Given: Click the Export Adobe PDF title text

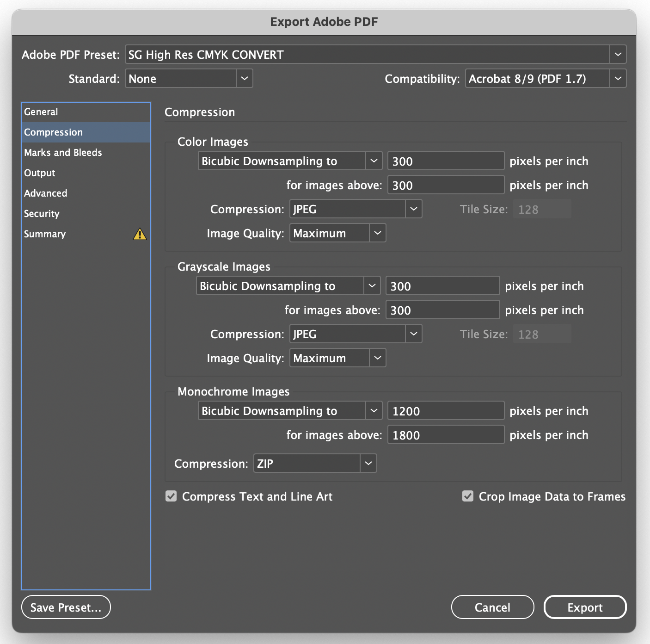Looking at the screenshot, I should pyautogui.click(x=324, y=22).
